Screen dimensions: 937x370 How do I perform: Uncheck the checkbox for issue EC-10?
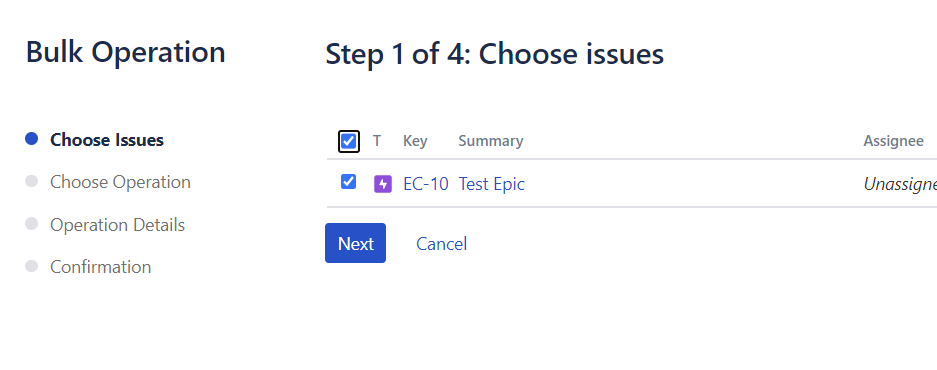(348, 182)
